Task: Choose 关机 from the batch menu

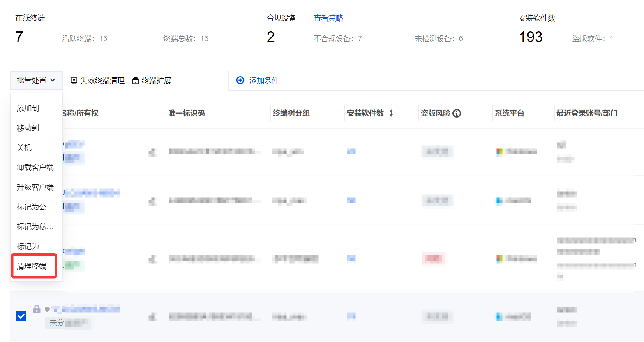Action: pos(24,148)
